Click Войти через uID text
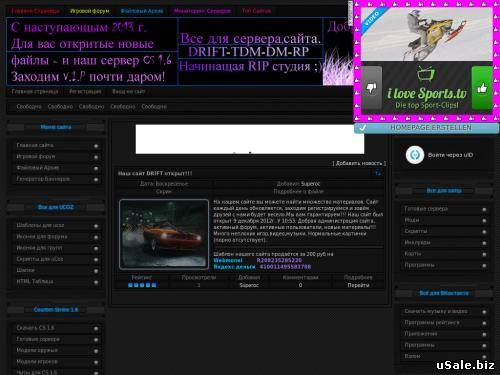This screenshot has width=500, height=375. point(450,155)
